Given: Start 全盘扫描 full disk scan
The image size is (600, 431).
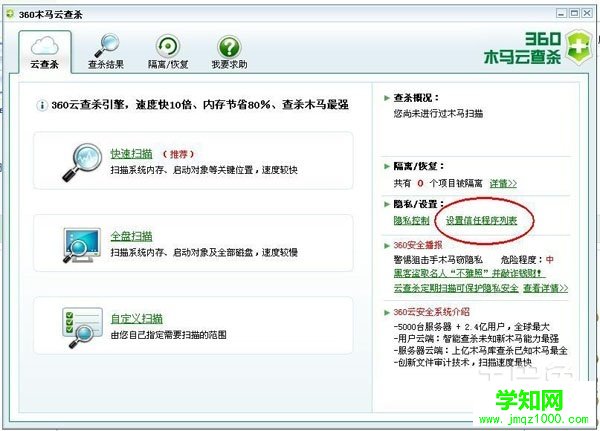Looking at the screenshot, I should 131,236.
